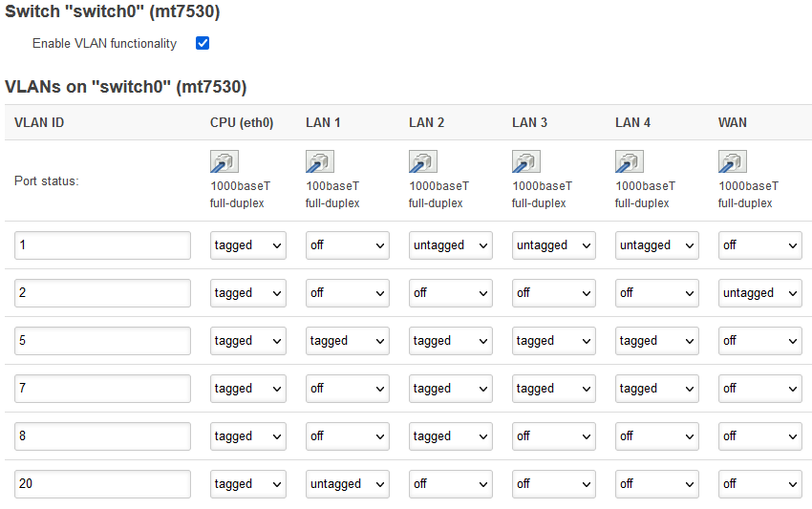
Task: Open LAN 2 tagged dropdown for VLAN 8
Action: click(x=451, y=436)
